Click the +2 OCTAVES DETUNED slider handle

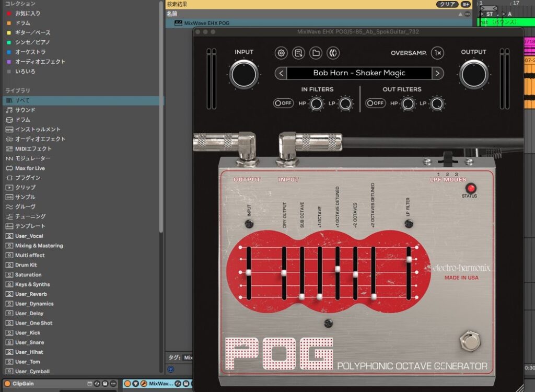click(374, 296)
